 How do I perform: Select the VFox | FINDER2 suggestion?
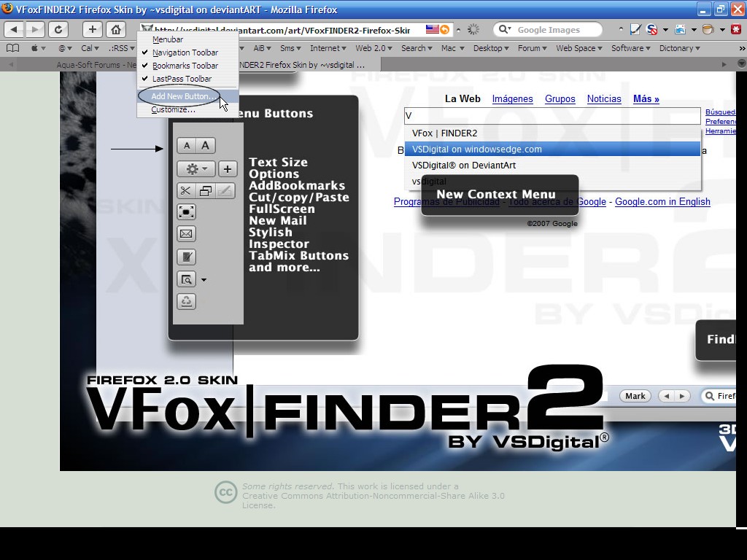[553, 133]
